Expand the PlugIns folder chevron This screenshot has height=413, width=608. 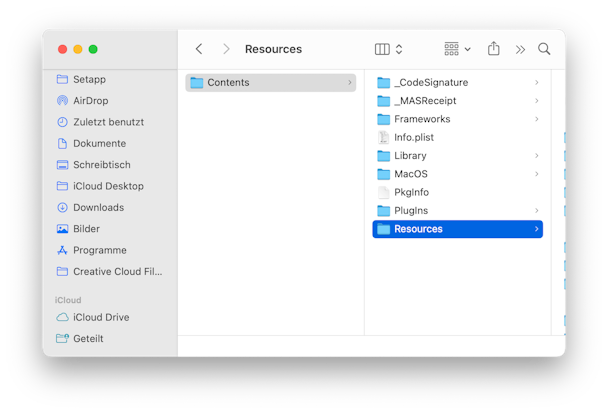(x=537, y=211)
